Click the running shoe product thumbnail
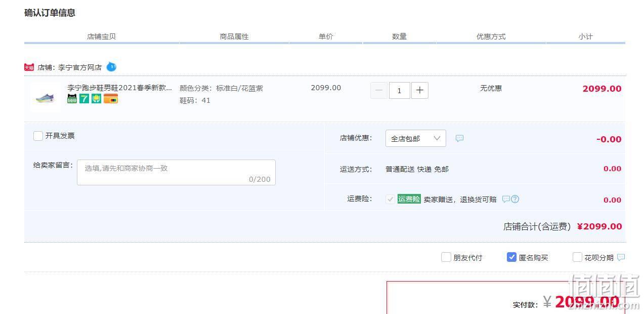 point(45,97)
